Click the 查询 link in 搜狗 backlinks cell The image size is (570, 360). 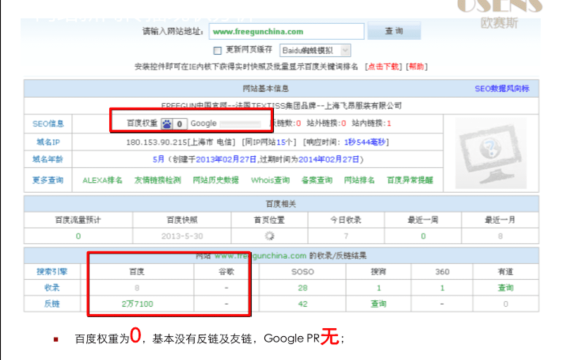pyautogui.click(x=378, y=304)
